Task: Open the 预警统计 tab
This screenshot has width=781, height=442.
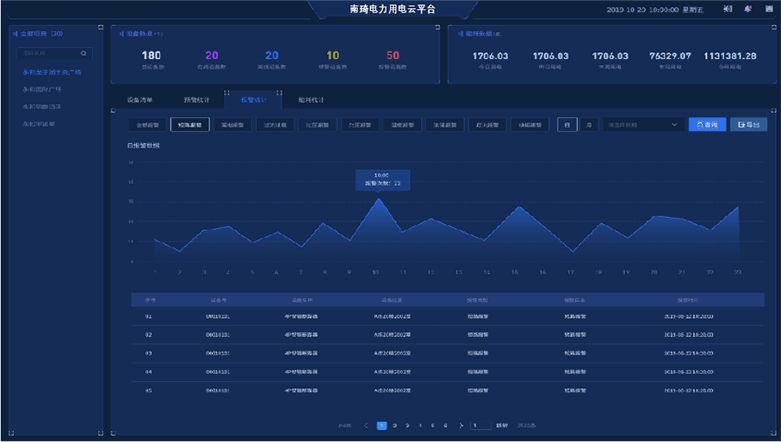Action: 196,100
